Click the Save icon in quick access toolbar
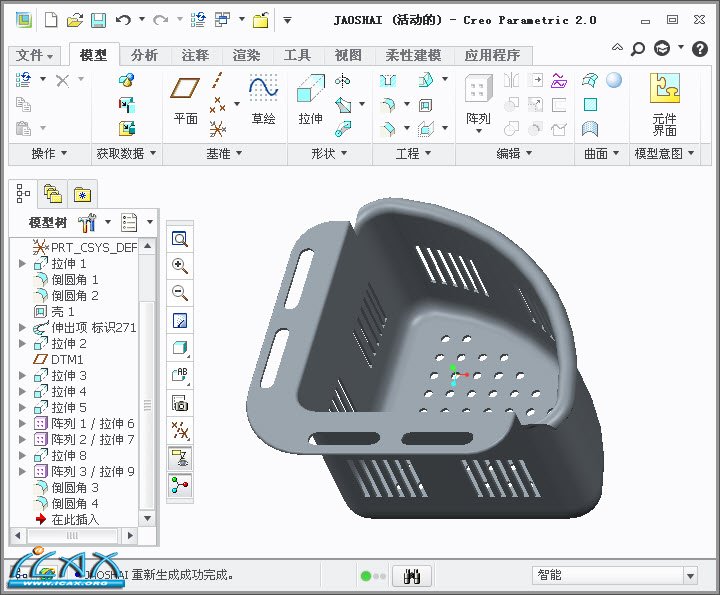 [98, 20]
